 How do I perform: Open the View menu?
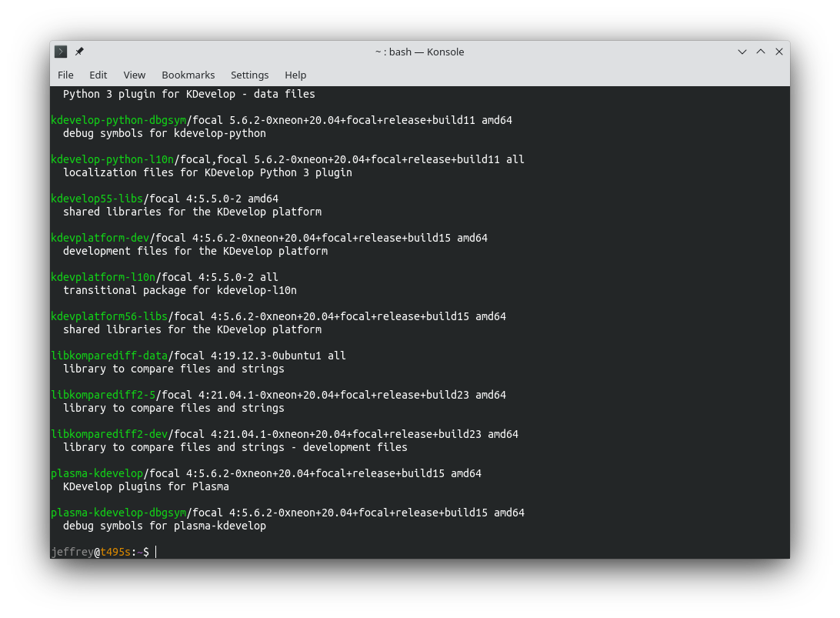pos(134,75)
